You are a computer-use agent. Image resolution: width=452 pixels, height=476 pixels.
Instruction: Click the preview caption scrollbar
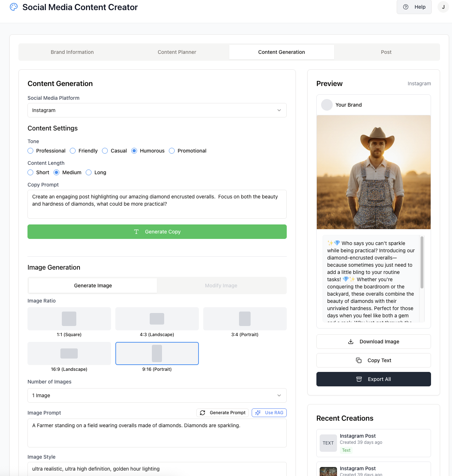coord(422,263)
